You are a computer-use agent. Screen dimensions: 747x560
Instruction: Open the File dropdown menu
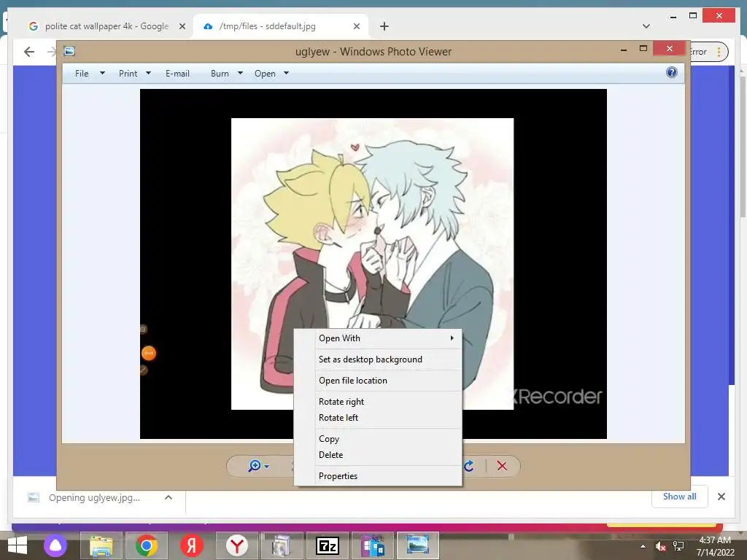[x=90, y=74]
